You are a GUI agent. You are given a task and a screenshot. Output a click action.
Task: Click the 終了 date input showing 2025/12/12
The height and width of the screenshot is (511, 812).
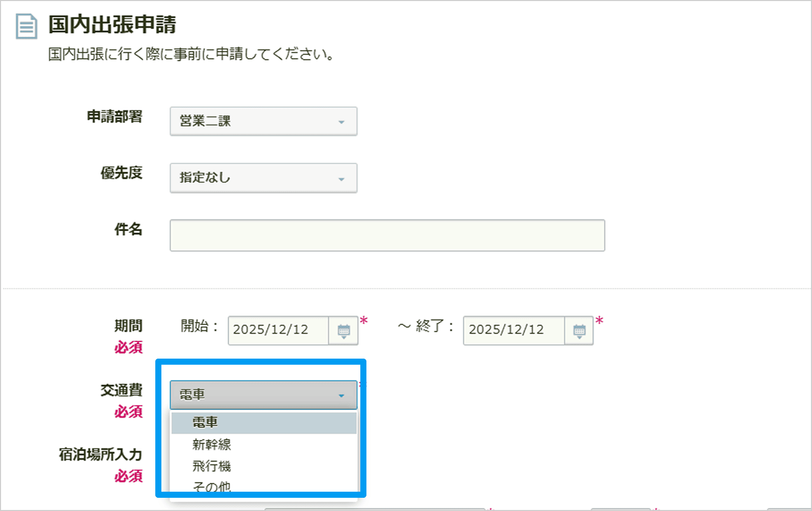click(x=514, y=331)
